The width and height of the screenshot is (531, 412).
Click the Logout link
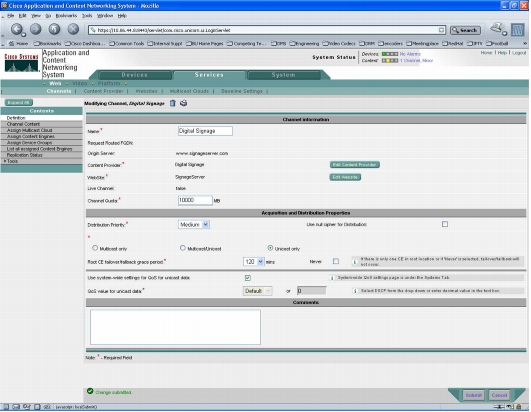coord(519,53)
